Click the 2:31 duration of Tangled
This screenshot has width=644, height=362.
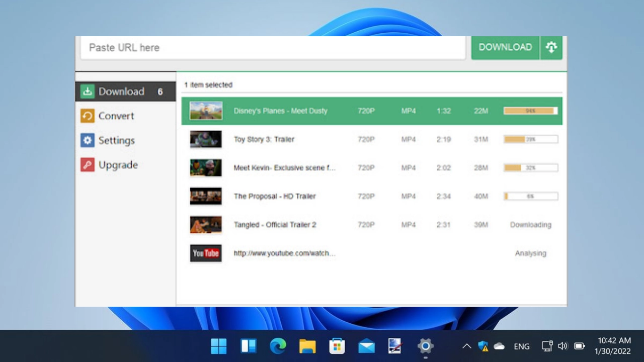(x=444, y=225)
